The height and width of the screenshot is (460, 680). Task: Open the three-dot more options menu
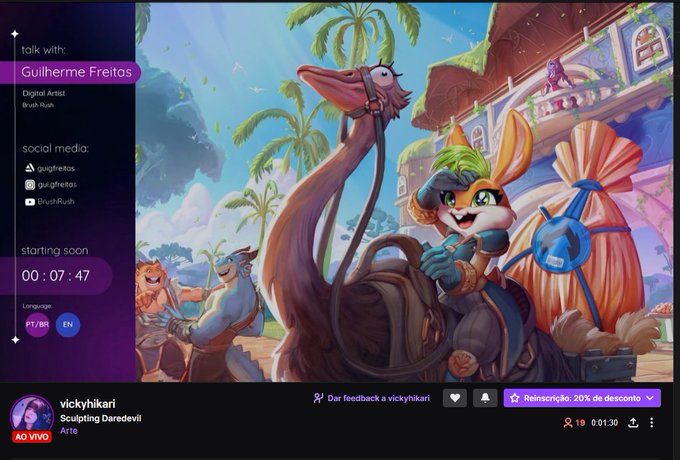tap(651, 423)
